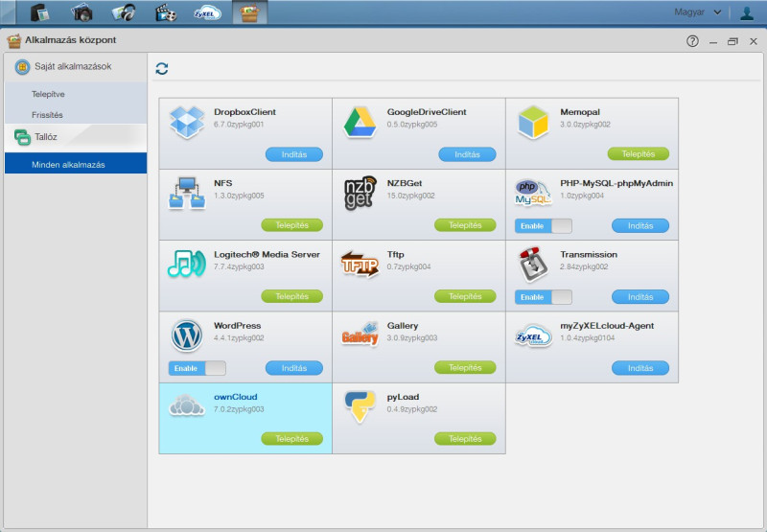Click the WordPress logo icon
This screenshot has width=767, height=532.
187,335
